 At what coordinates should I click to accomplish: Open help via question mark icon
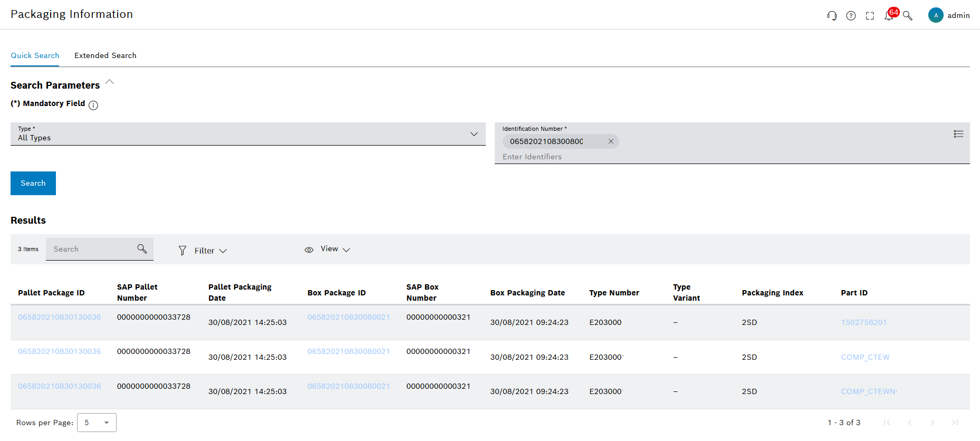[851, 16]
